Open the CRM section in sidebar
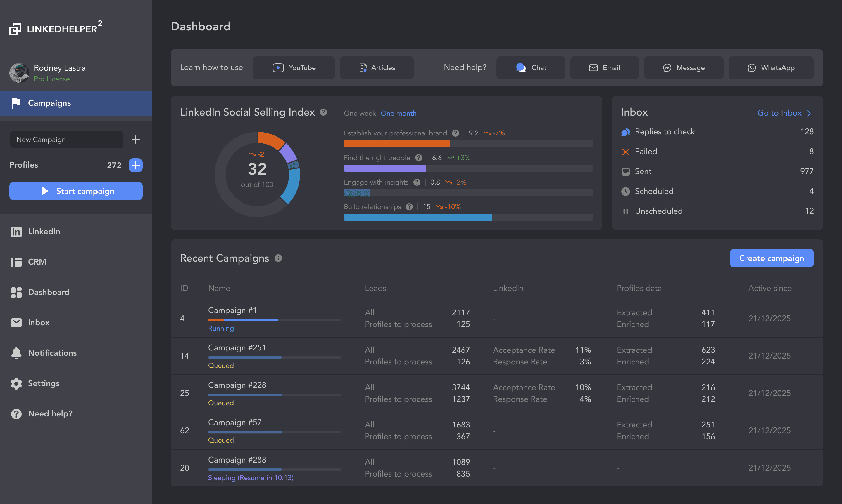842x504 pixels. (x=37, y=262)
